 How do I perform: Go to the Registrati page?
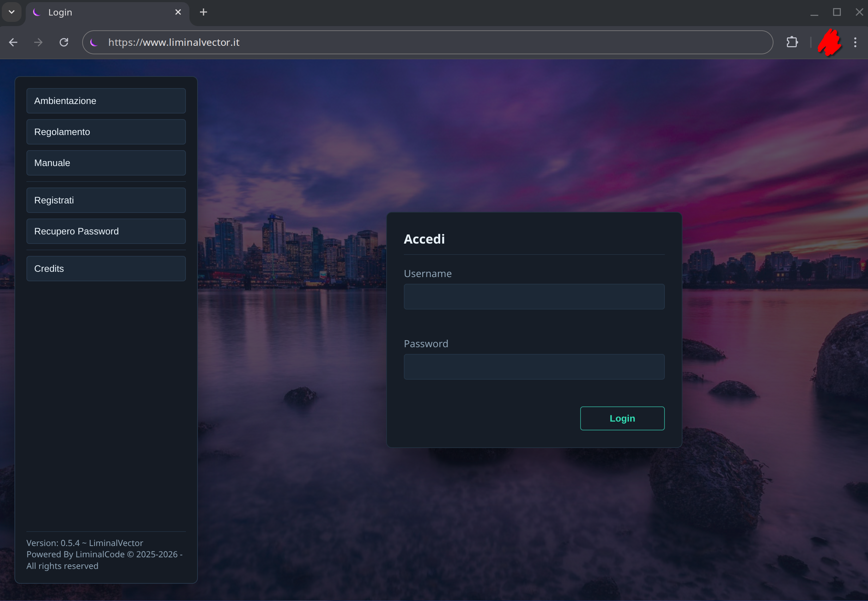(106, 200)
